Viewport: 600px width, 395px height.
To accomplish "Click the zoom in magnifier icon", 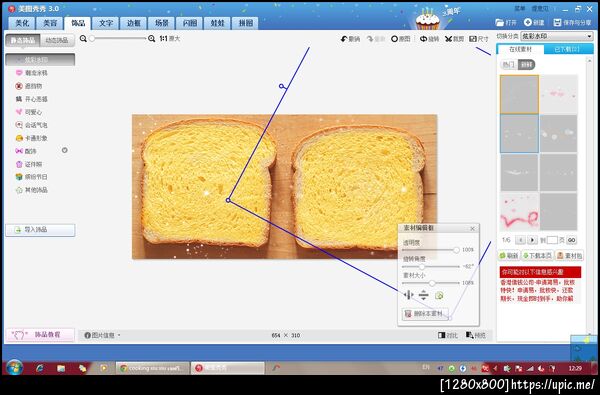I will pyautogui.click(x=152, y=38).
